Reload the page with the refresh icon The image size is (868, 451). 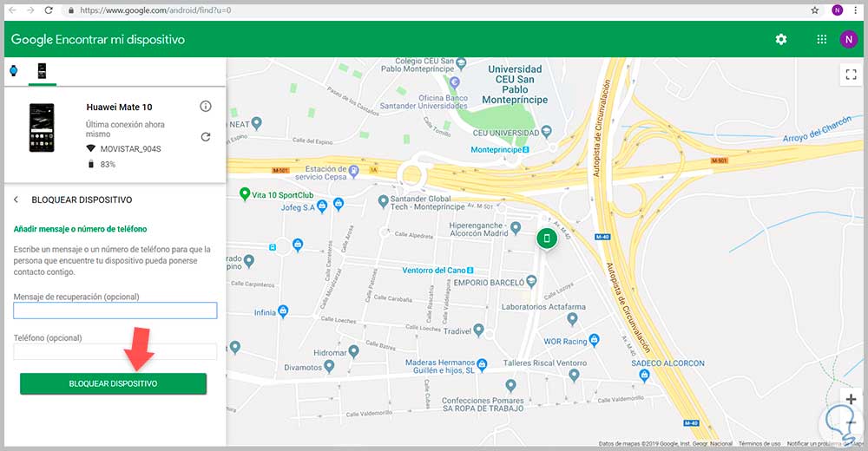point(49,10)
